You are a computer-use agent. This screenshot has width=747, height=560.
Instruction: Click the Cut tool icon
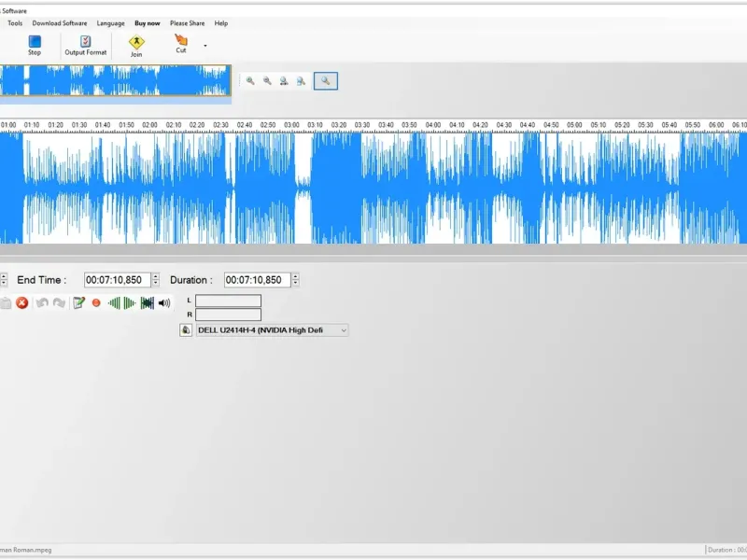[181, 43]
